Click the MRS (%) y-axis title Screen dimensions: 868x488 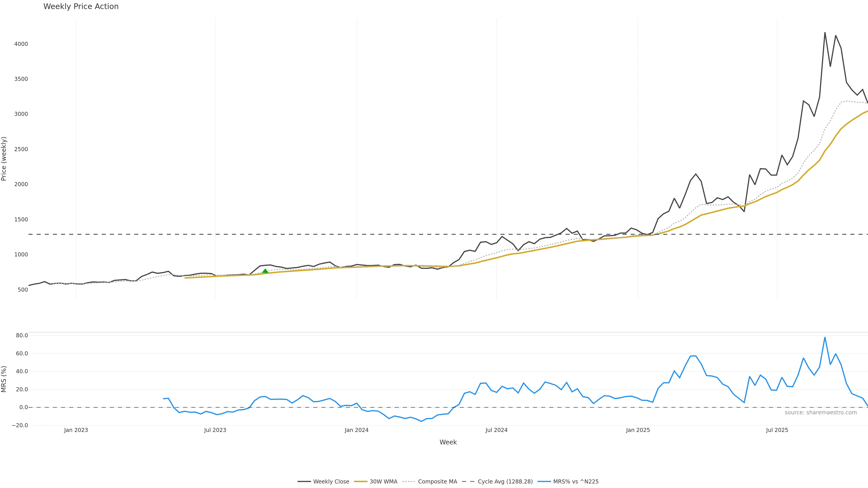(x=4, y=379)
